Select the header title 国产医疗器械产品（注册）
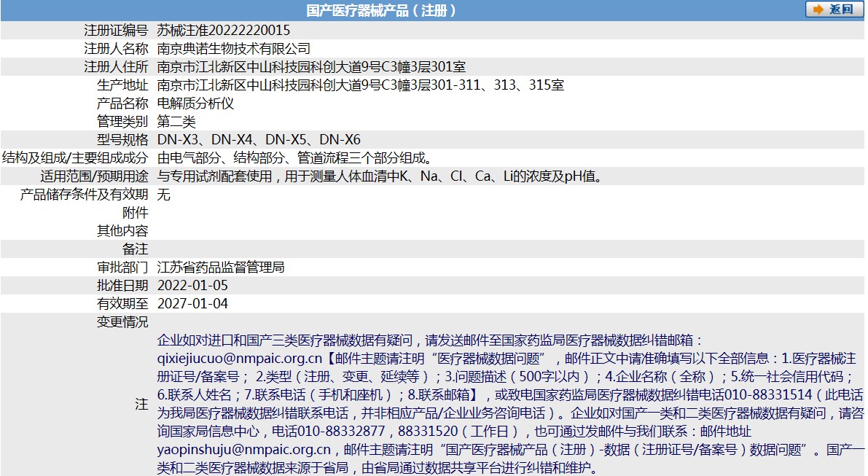Viewport: 868px width, 476px height. pos(381,10)
